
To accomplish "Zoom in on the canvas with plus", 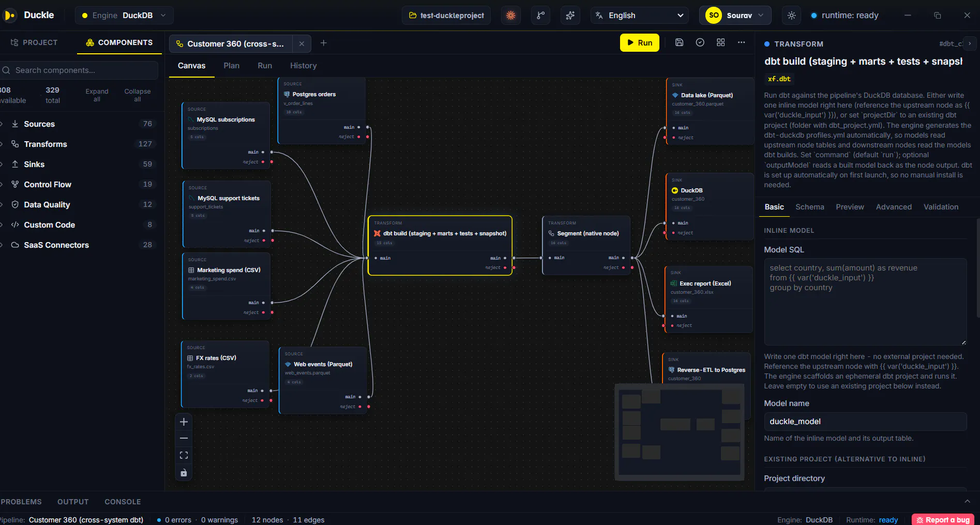I will [x=184, y=422].
